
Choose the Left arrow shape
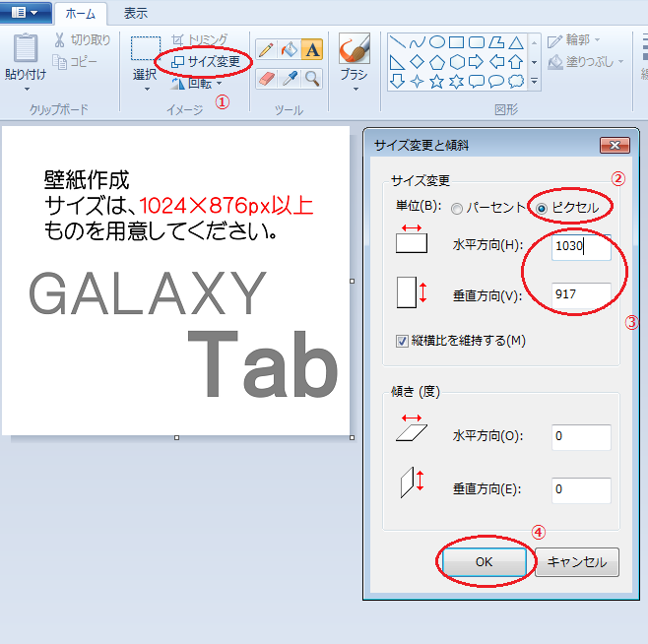click(496, 62)
